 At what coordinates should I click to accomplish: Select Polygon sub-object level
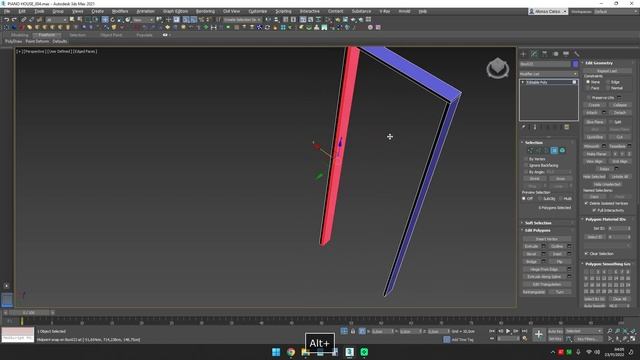tap(554, 151)
